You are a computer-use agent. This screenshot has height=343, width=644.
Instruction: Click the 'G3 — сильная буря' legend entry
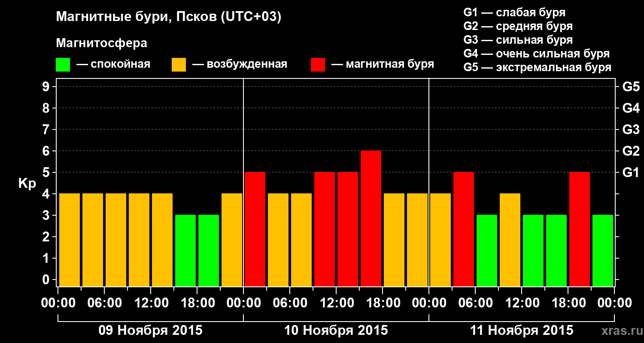518,40
